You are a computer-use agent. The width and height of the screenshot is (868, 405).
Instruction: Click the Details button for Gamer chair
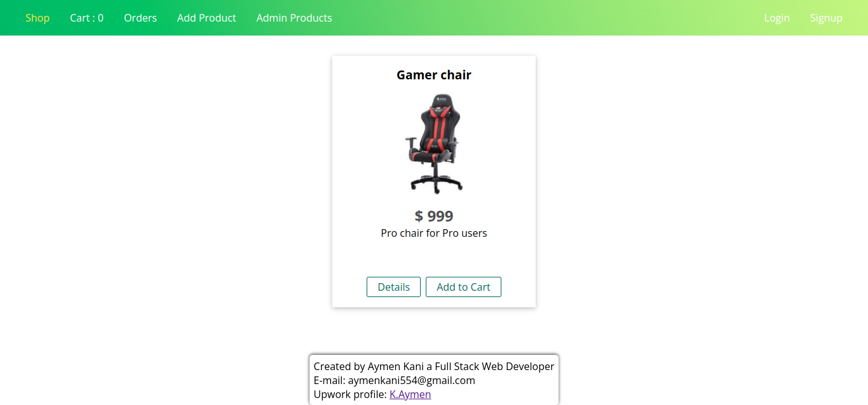393,287
